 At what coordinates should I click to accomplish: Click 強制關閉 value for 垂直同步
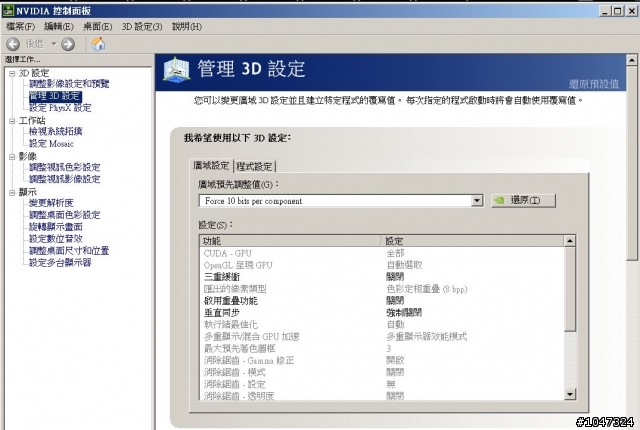[404, 313]
